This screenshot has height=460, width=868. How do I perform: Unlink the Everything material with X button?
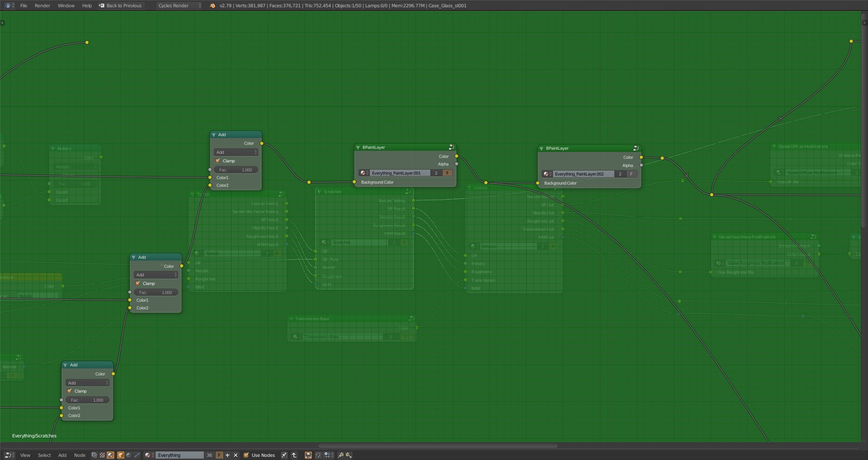pos(236,455)
